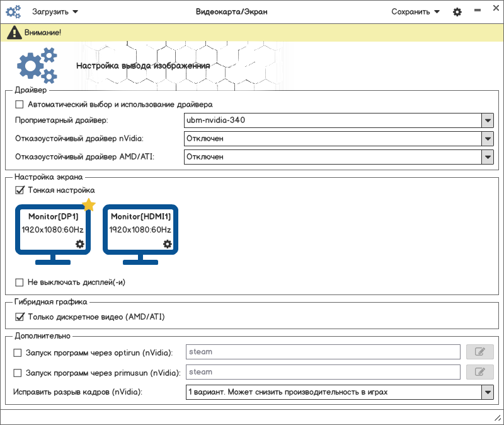Expand Отказоустойчивый драйвер nVidia dropdown
Screen dimensions: 504x425
tap(338, 139)
